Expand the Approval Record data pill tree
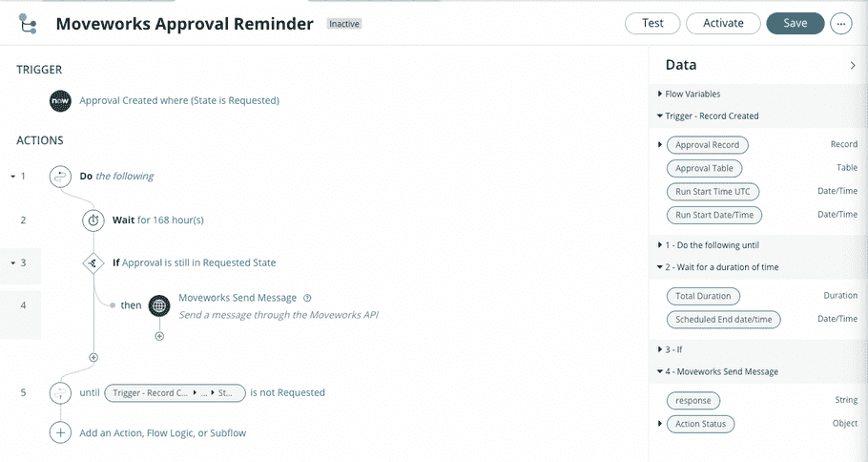Image resolution: width=868 pixels, height=462 pixels. (660, 144)
